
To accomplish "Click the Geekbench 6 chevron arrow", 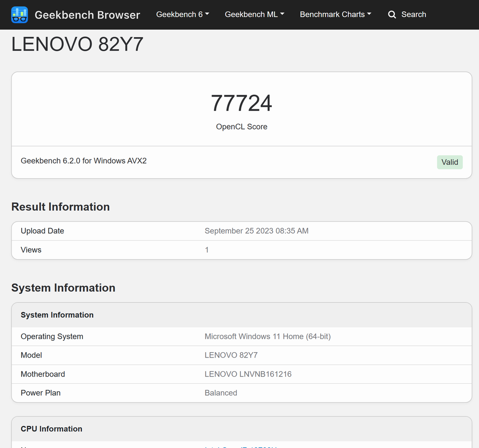I will coord(207,14).
